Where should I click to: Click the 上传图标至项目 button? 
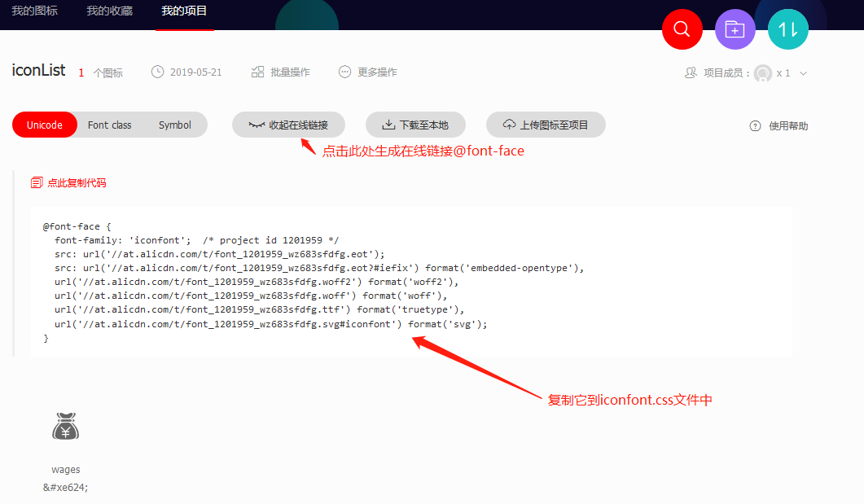pyautogui.click(x=546, y=124)
